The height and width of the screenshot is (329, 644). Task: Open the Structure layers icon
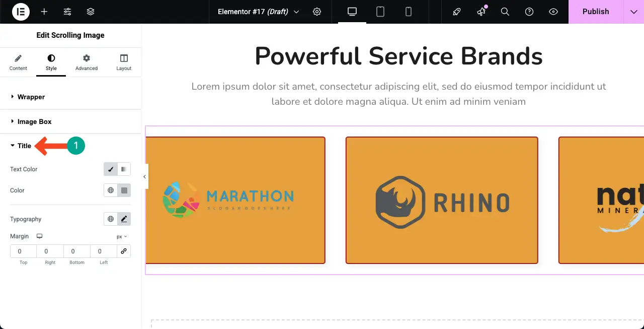click(91, 12)
